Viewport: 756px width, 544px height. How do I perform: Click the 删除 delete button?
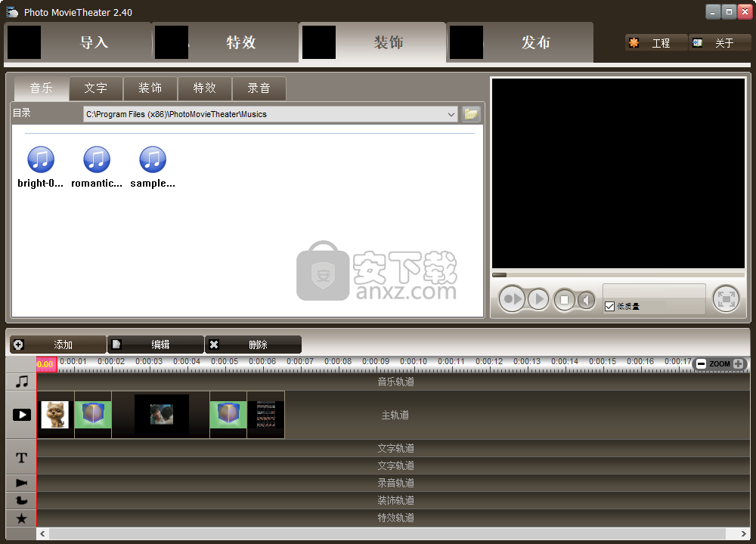tap(253, 345)
